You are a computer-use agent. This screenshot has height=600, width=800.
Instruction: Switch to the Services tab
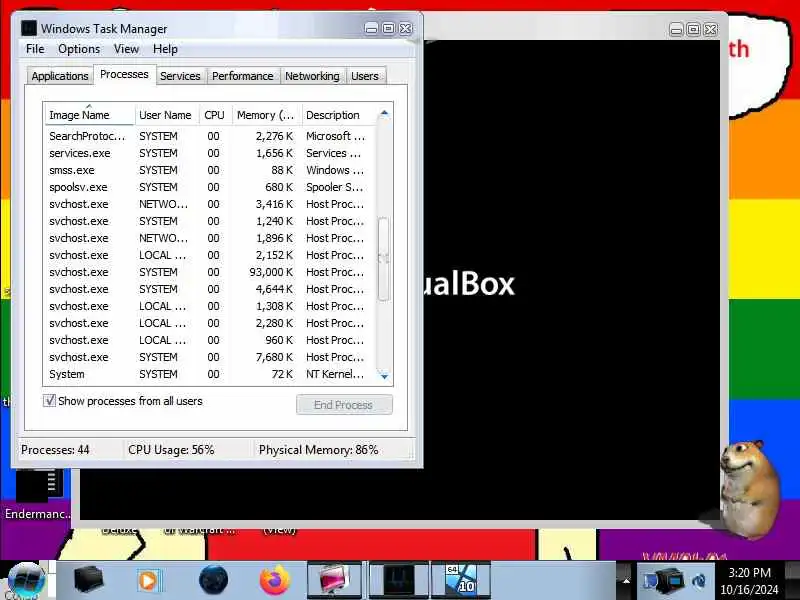pyautogui.click(x=180, y=76)
